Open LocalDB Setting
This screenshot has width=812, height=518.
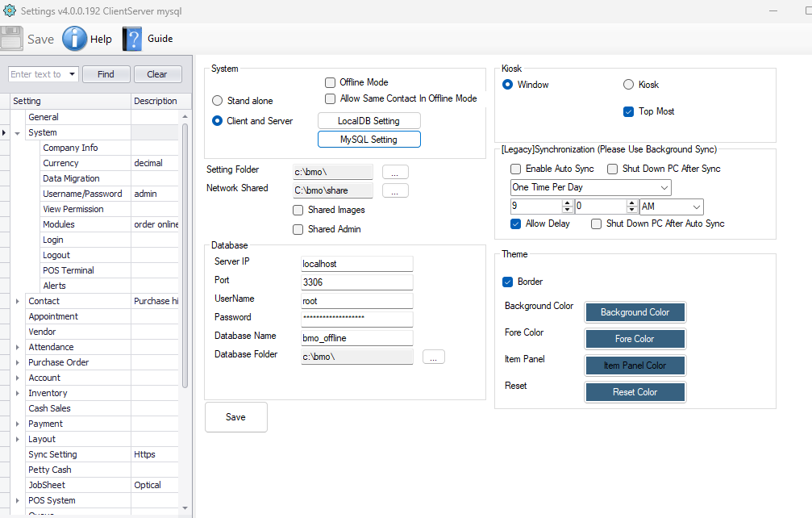coord(369,121)
